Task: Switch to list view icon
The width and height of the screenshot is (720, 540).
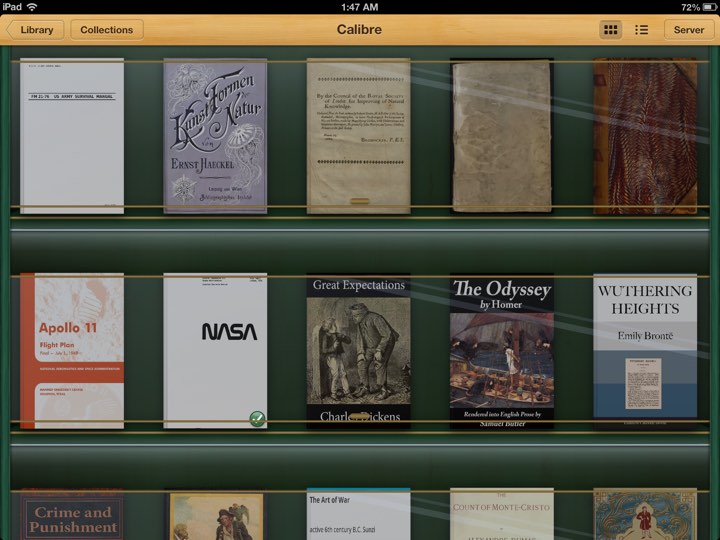Action: tap(641, 30)
